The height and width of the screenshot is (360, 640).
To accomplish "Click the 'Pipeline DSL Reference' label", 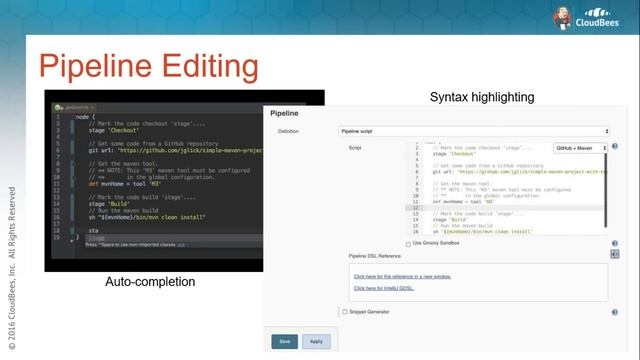I will click(375, 256).
